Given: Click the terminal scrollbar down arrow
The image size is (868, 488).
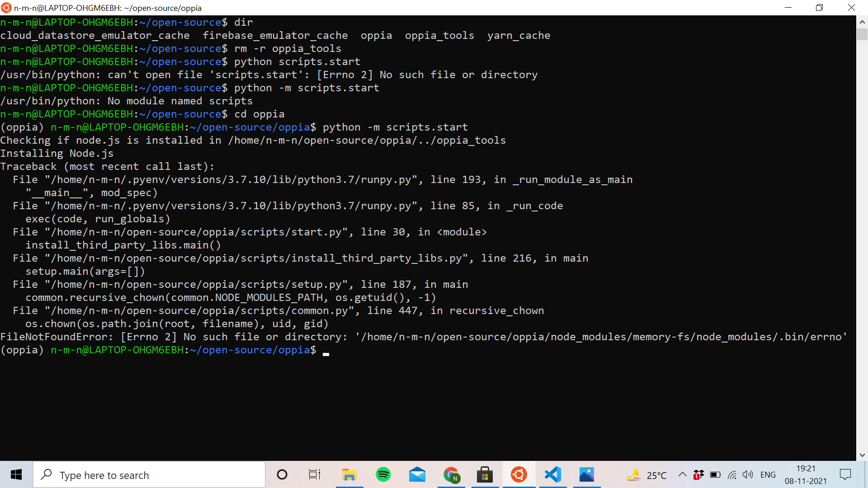Looking at the screenshot, I should pos(863,455).
